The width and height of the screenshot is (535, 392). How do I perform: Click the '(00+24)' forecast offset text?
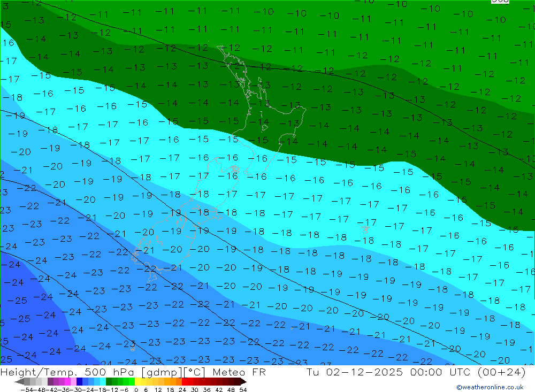tap(501, 372)
